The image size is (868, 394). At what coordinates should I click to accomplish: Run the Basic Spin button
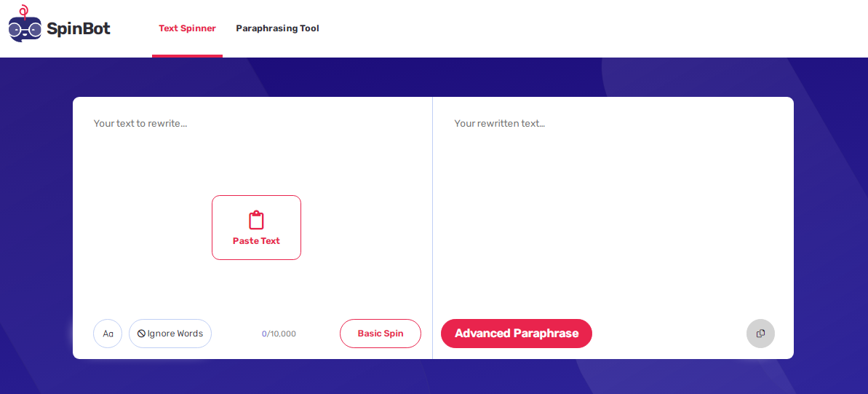[x=381, y=334]
